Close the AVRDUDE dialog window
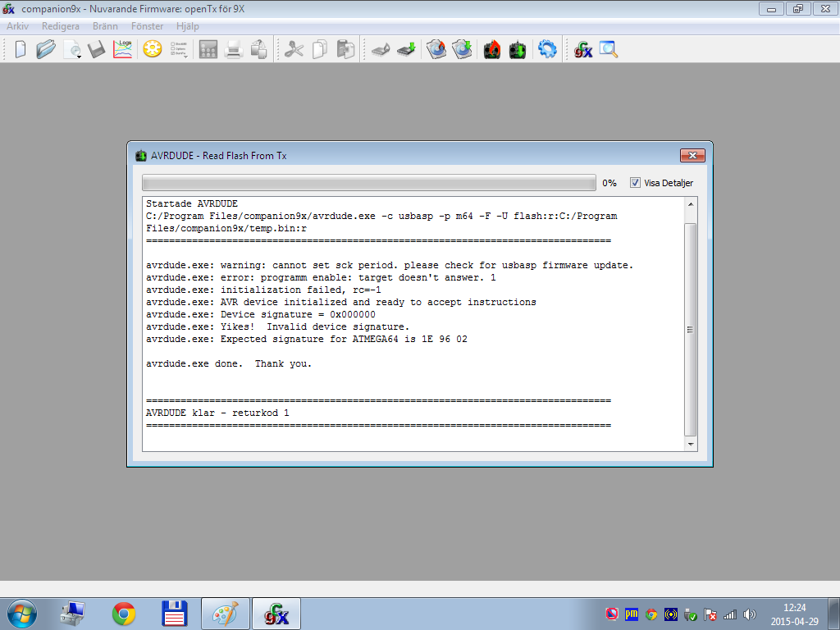The image size is (840, 630). coord(692,156)
